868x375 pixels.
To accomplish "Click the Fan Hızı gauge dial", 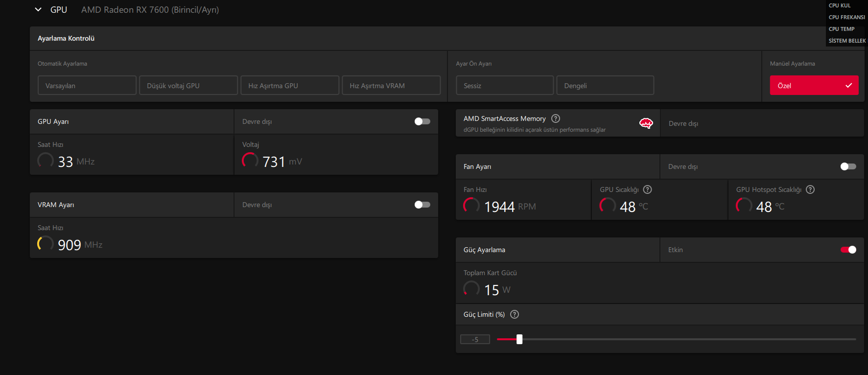I will pos(471,206).
